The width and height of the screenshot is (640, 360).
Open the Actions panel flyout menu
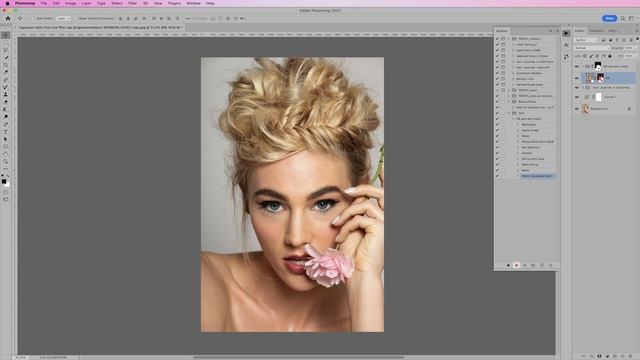558,31
